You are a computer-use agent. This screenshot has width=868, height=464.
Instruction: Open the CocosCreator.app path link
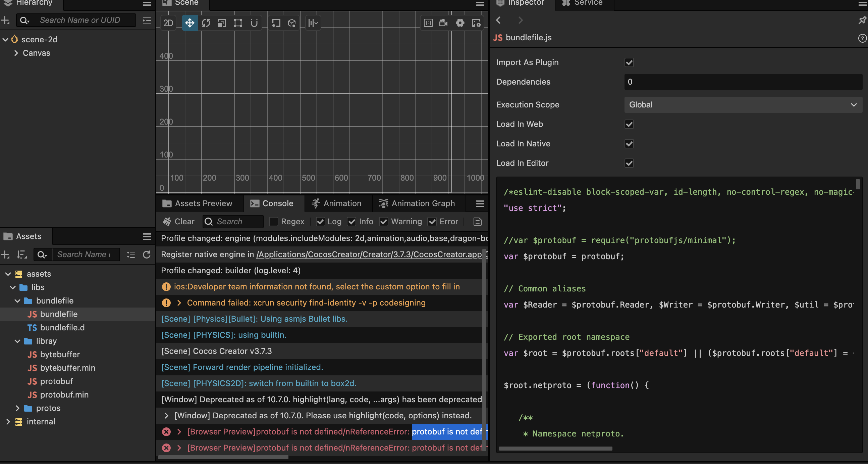point(369,254)
